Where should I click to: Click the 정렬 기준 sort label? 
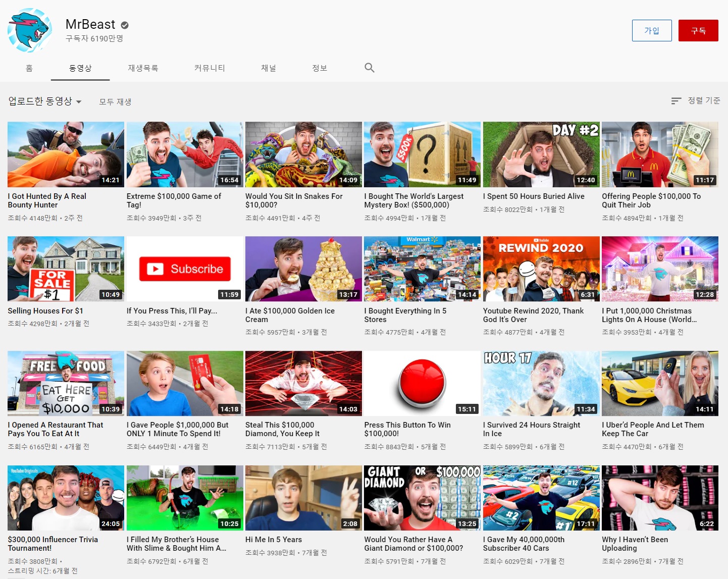[x=704, y=100]
